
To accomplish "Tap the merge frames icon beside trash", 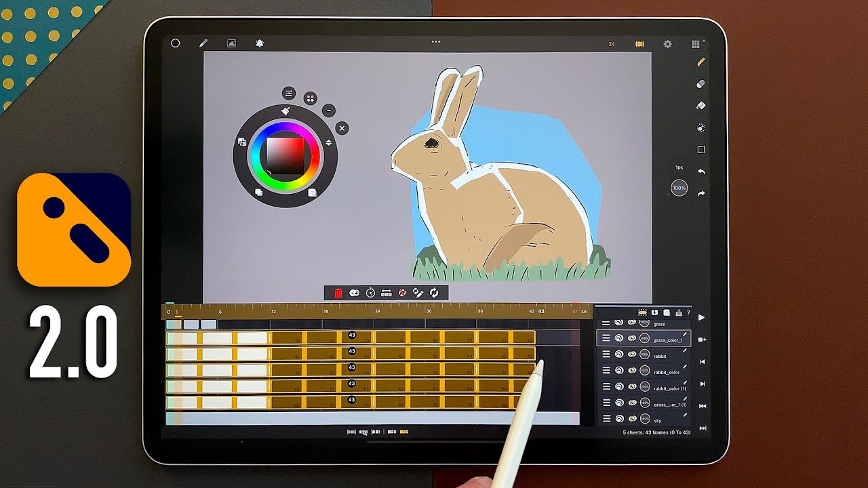I will 354,293.
